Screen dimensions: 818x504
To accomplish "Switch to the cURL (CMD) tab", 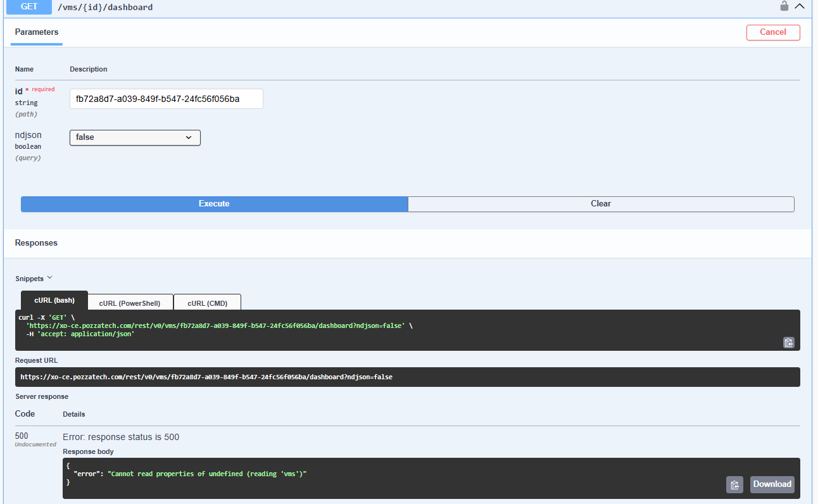I will (x=207, y=301).
